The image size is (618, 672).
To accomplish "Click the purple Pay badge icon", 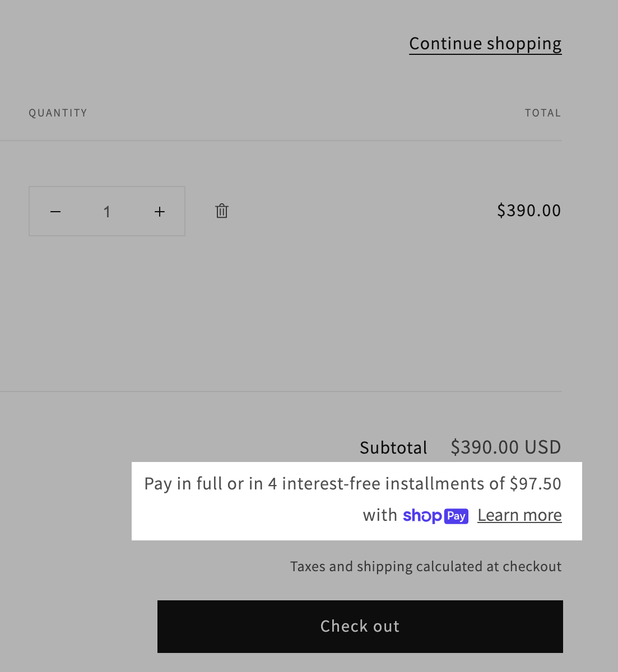I will click(456, 516).
